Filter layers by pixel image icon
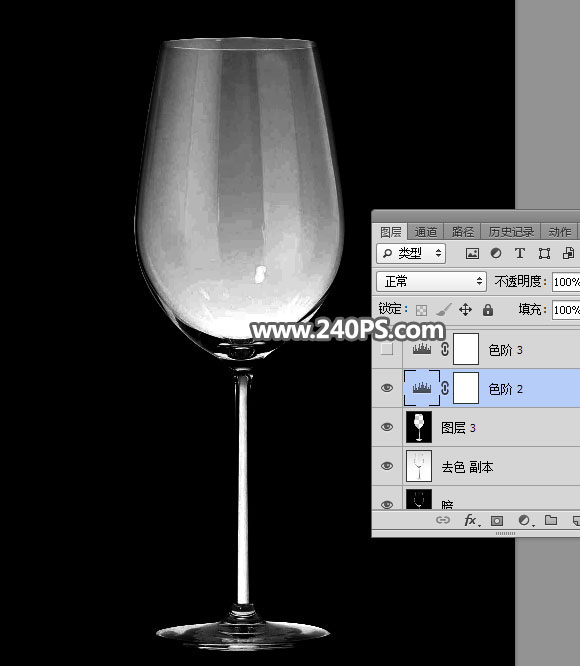580x666 pixels. click(x=472, y=254)
